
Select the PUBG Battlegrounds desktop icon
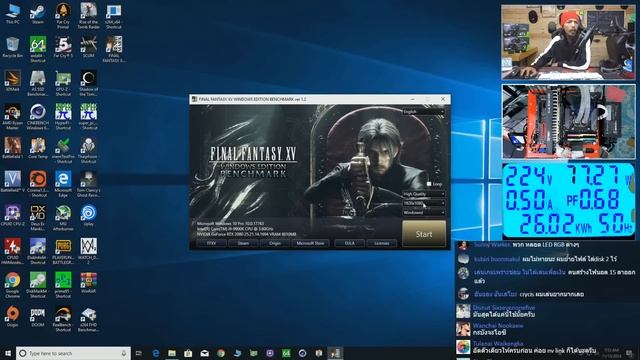[63, 251]
